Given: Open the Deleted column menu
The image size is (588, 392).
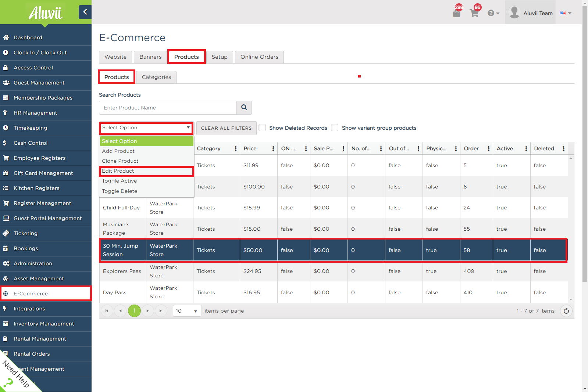Looking at the screenshot, I should [x=563, y=148].
